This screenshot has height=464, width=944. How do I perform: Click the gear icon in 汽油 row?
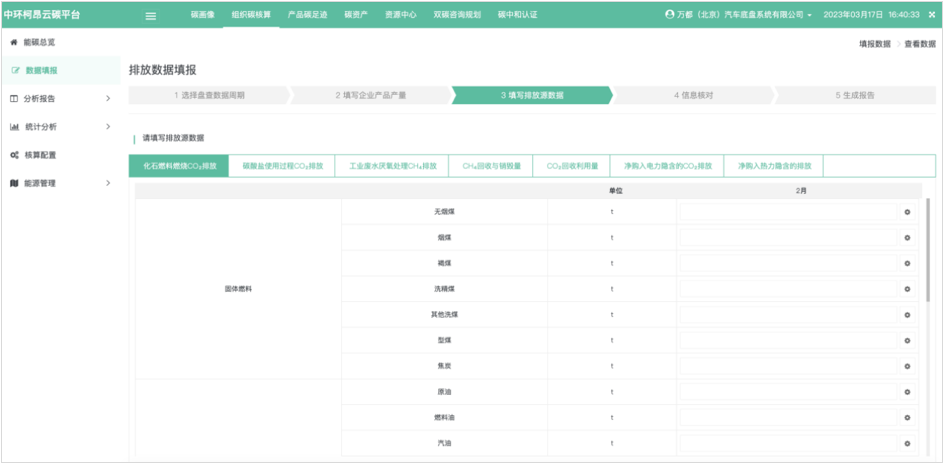[907, 444]
